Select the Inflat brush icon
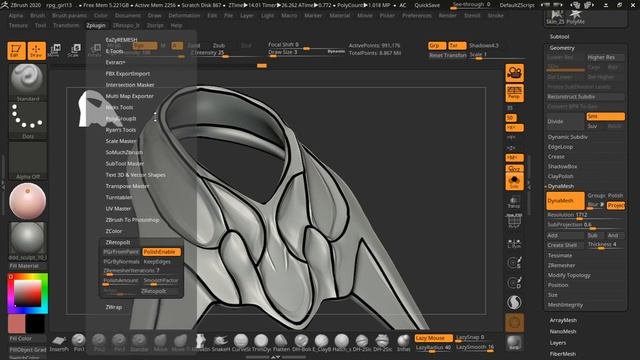The width and height of the screenshot is (640, 360). pos(403,342)
